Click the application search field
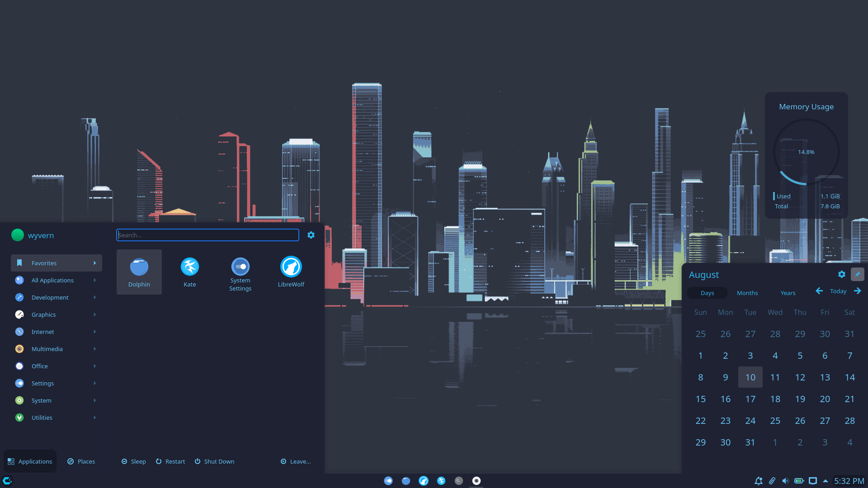 point(208,235)
